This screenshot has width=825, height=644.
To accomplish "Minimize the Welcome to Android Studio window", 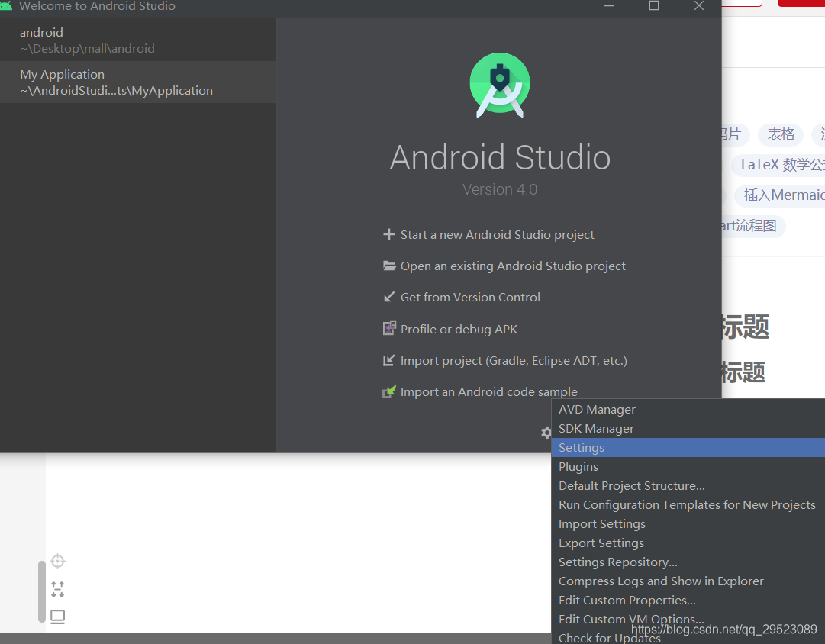I will tap(609, 6).
